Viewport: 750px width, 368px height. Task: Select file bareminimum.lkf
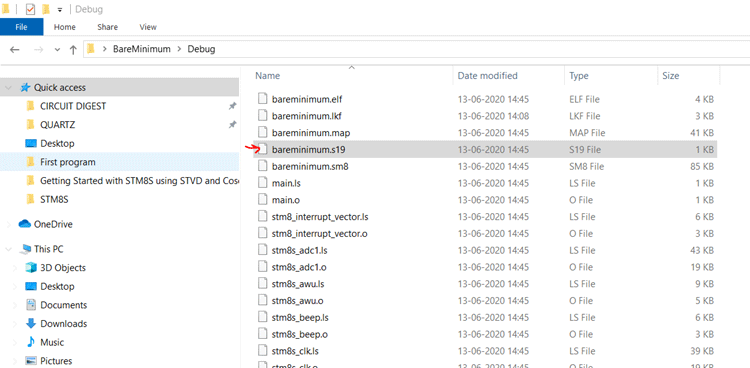(x=307, y=116)
